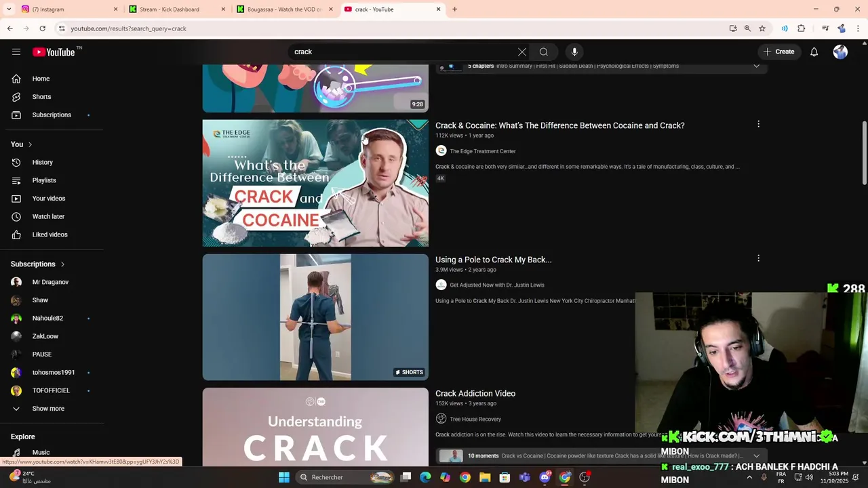Switch to the Bougassaa VOD tab

pyautogui.click(x=283, y=9)
